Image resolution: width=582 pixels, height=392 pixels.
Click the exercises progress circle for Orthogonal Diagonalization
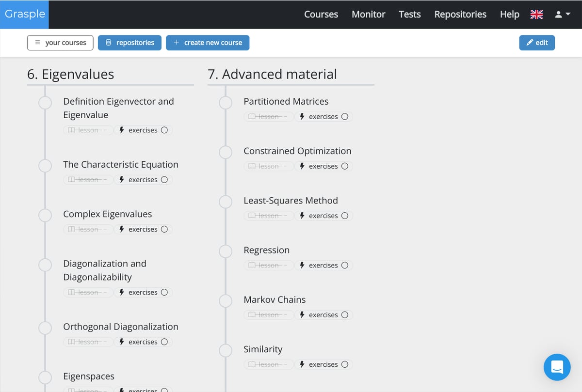point(164,342)
